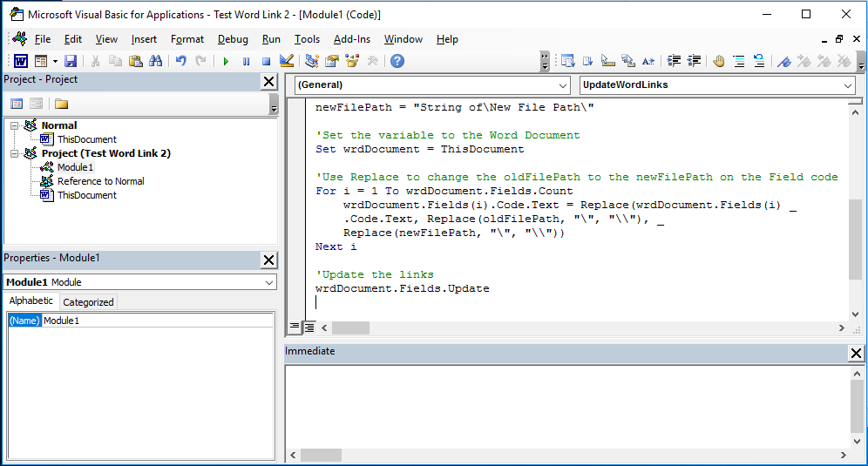
Task: Click the (Name) property value Module1
Action: point(157,321)
